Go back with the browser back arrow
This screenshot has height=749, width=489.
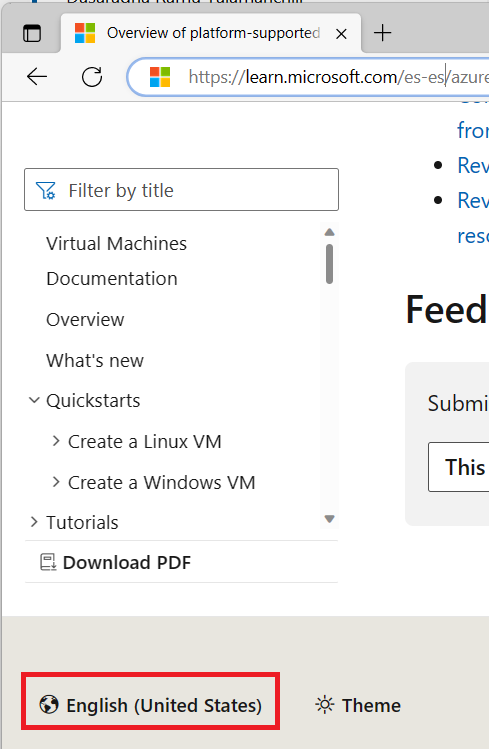(37, 76)
